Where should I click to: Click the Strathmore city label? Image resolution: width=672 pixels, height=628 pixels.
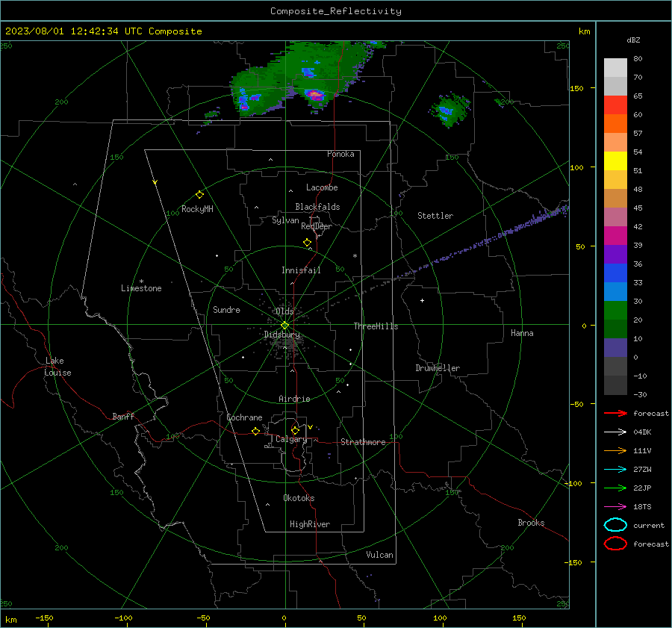click(x=363, y=442)
